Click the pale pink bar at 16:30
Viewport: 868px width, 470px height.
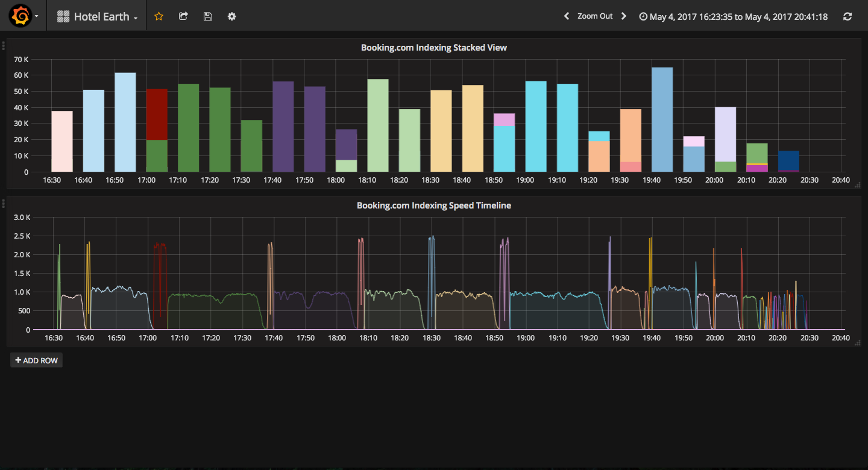point(62,142)
